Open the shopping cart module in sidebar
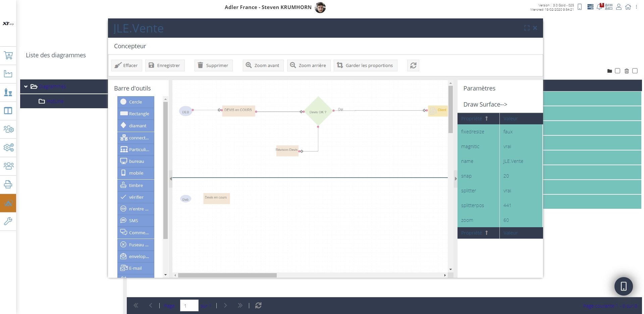This screenshot has height=314, width=644. coord(8,56)
